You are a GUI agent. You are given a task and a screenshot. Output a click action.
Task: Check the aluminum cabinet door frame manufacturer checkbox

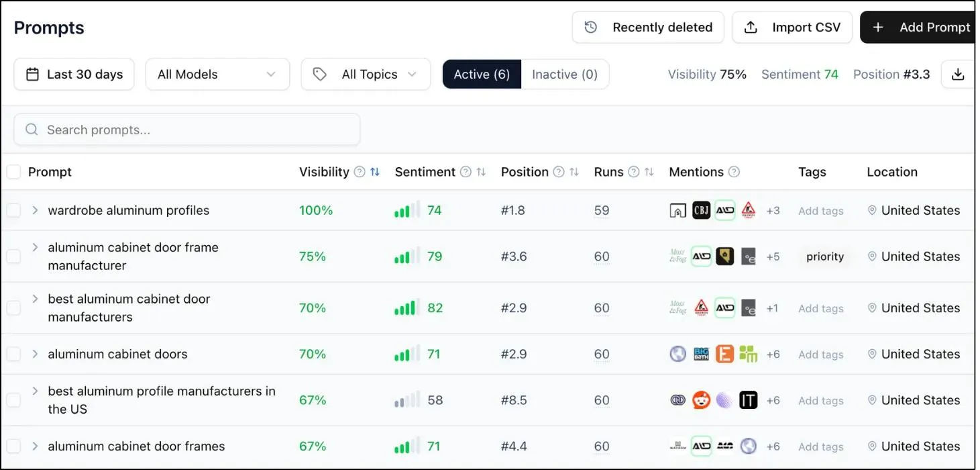[13, 256]
